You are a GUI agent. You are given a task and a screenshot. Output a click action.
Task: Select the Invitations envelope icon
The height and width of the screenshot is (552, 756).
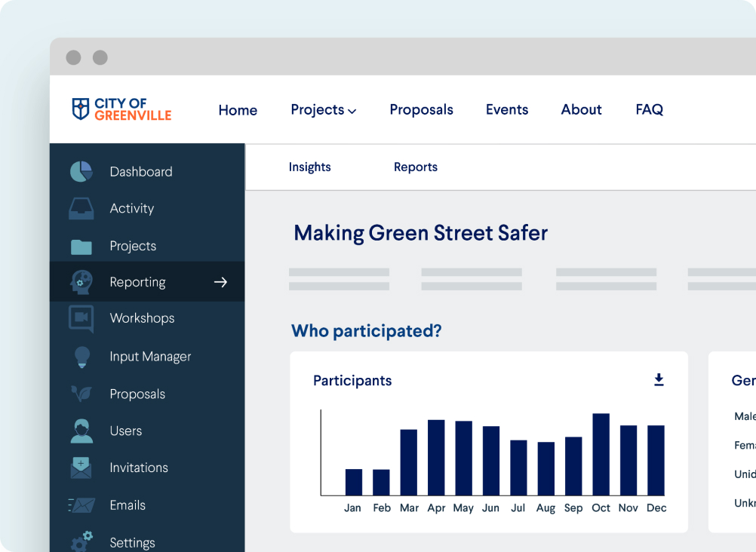81,468
